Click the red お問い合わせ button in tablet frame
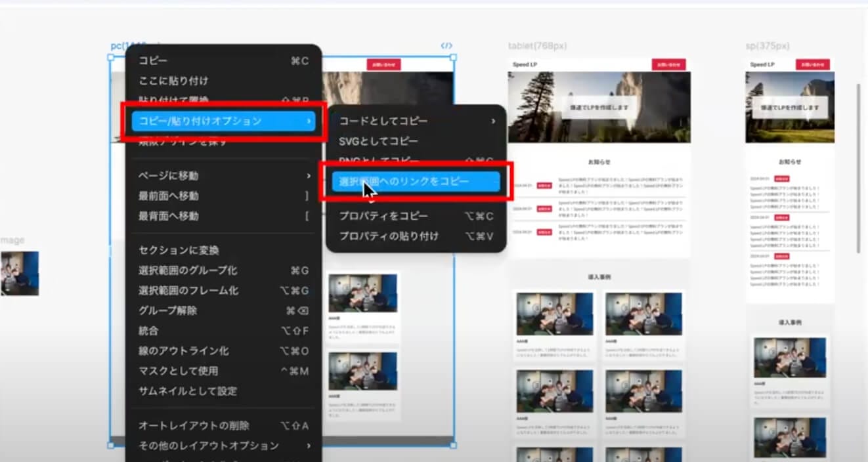Viewport: 868px width, 462px height. click(668, 64)
